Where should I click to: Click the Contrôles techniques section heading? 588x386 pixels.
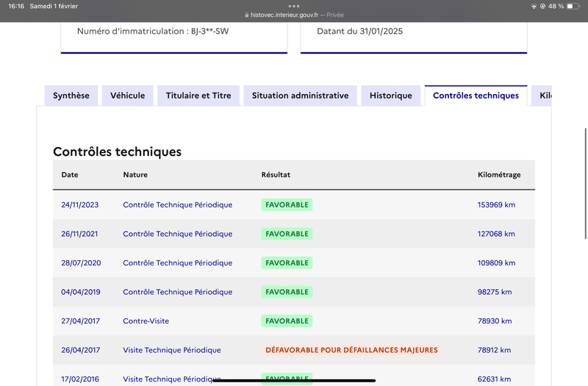coord(117,151)
